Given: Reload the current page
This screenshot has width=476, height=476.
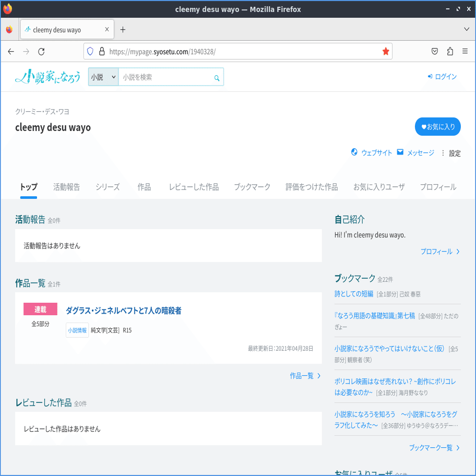Looking at the screenshot, I should (41, 52).
